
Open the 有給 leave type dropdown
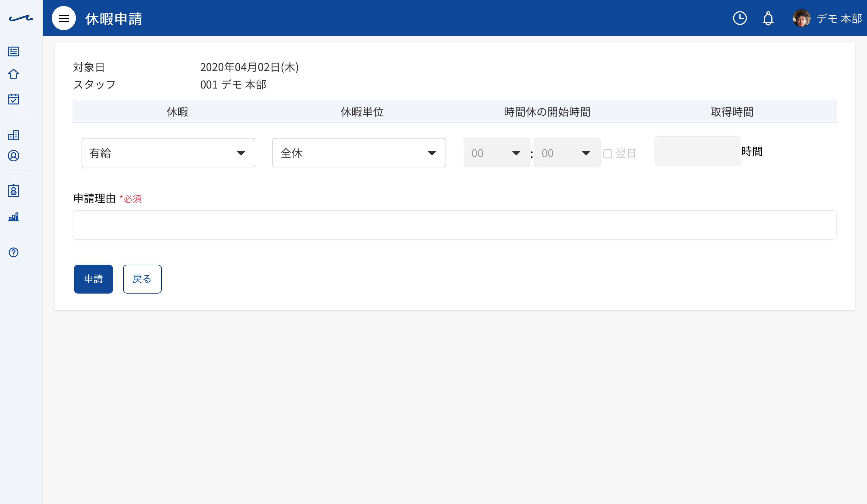(x=168, y=153)
